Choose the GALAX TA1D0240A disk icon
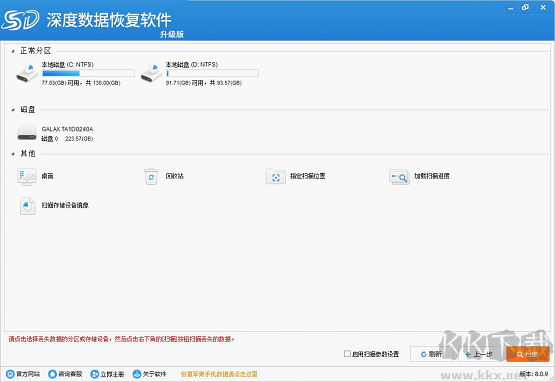555x382 pixels. tap(27, 133)
